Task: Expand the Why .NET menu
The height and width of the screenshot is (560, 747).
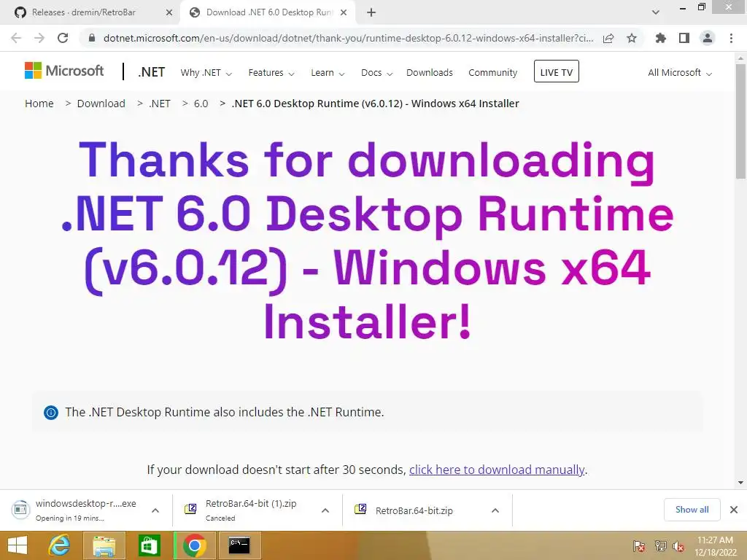Action: (206, 73)
